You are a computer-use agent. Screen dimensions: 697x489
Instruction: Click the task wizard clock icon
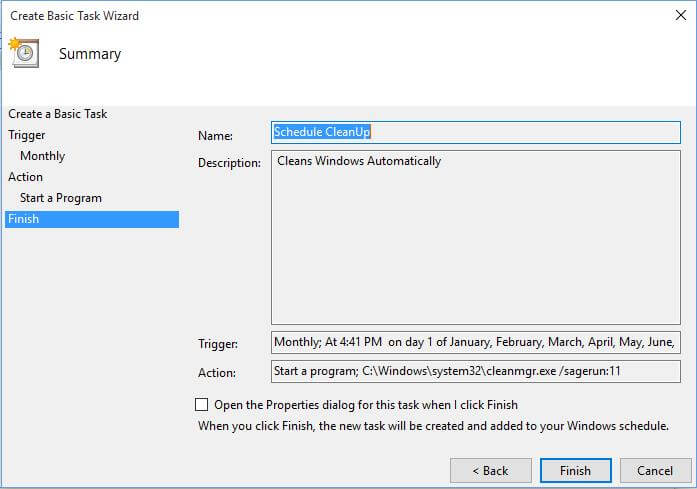24,52
